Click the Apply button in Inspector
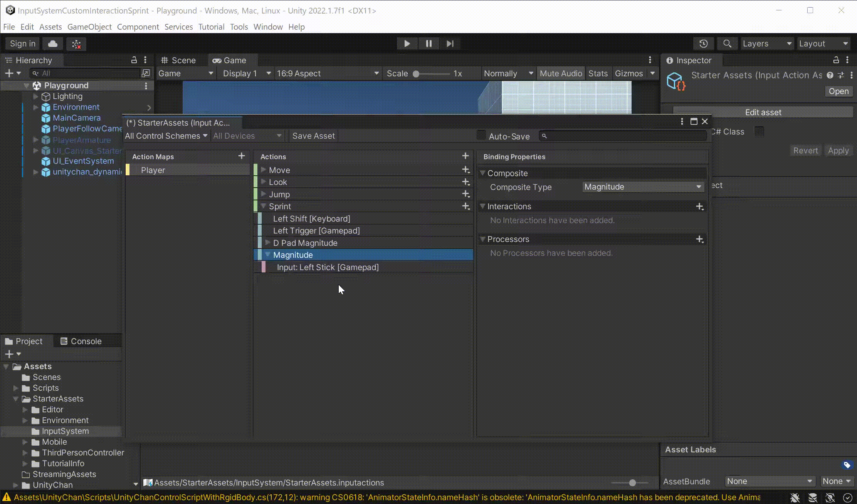 838,151
